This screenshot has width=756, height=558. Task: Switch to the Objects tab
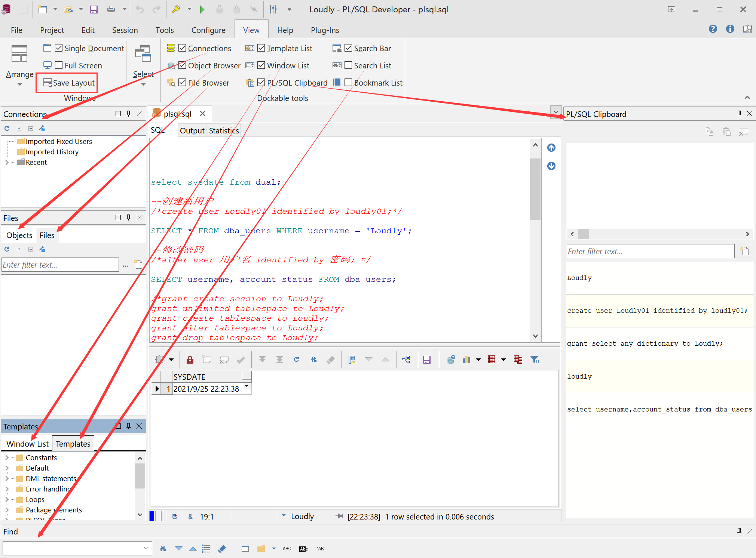pyautogui.click(x=19, y=235)
